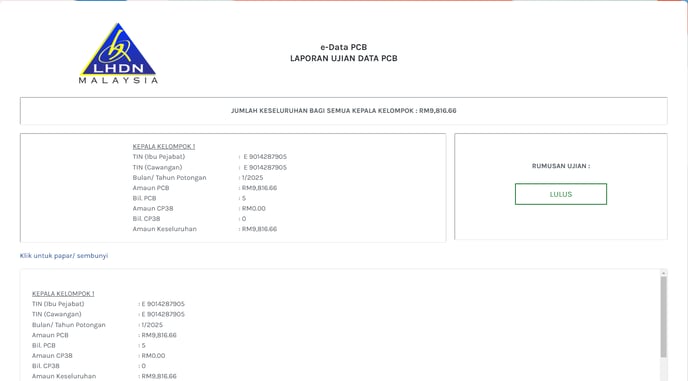Click the e-Data PCB title text
The width and height of the screenshot is (688, 381).
click(344, 47)
